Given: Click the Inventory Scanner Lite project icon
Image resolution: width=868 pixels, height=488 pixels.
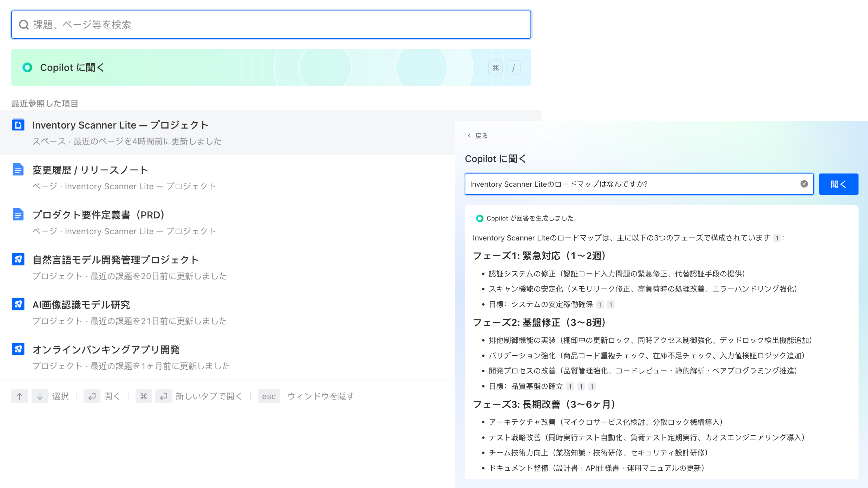Looking at the screenshot, I should 18,125.
